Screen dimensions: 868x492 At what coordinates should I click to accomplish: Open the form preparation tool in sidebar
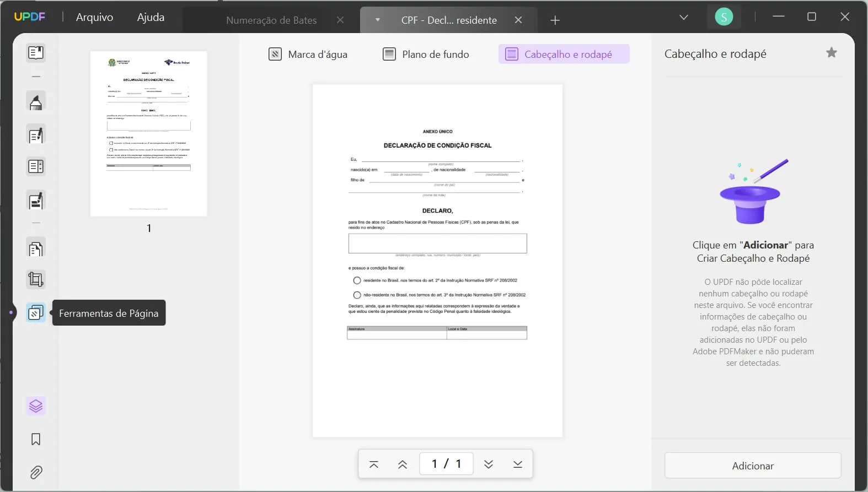pyautogui.click(x=36, y=166)
